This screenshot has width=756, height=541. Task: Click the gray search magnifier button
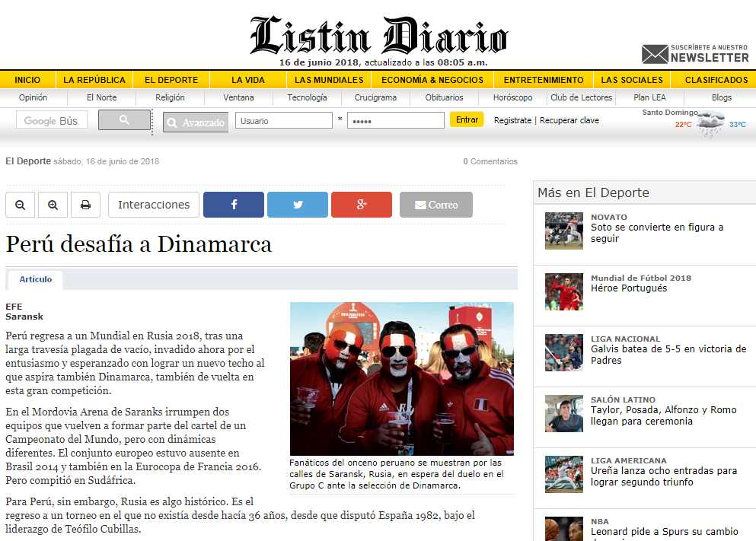tap(124, 120)
